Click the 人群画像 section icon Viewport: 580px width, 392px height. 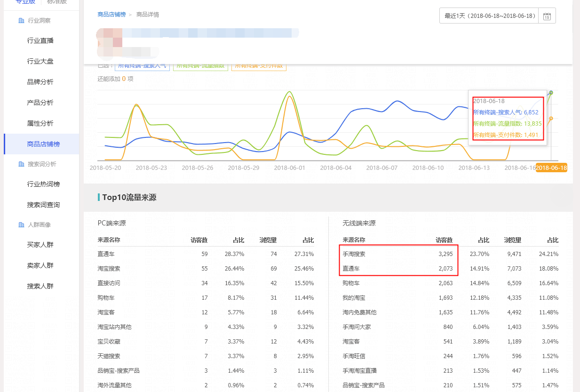pyautogui.click(x=21, y=225)
